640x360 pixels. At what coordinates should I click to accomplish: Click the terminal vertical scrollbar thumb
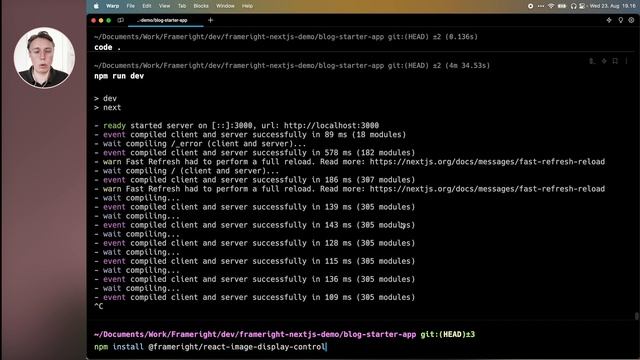click(x=636, y=316)
